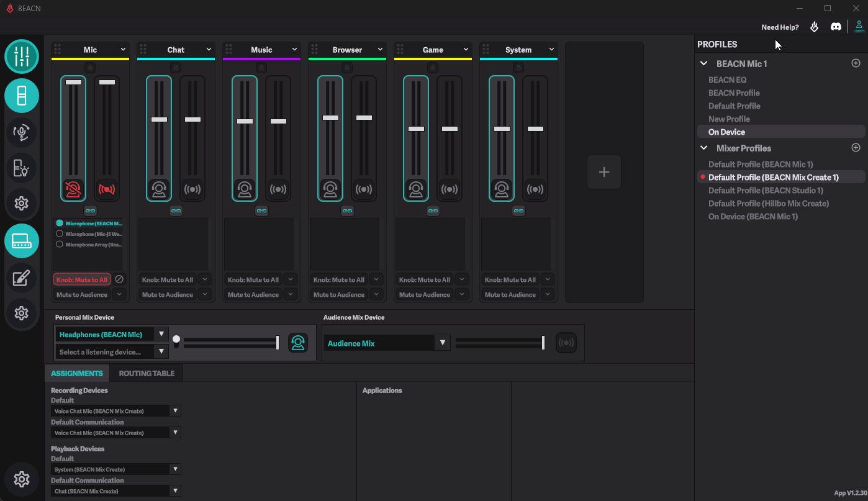Mute Music personal mix headphone icon
This screenshot has width=868, height=501.
coord(245,189)
